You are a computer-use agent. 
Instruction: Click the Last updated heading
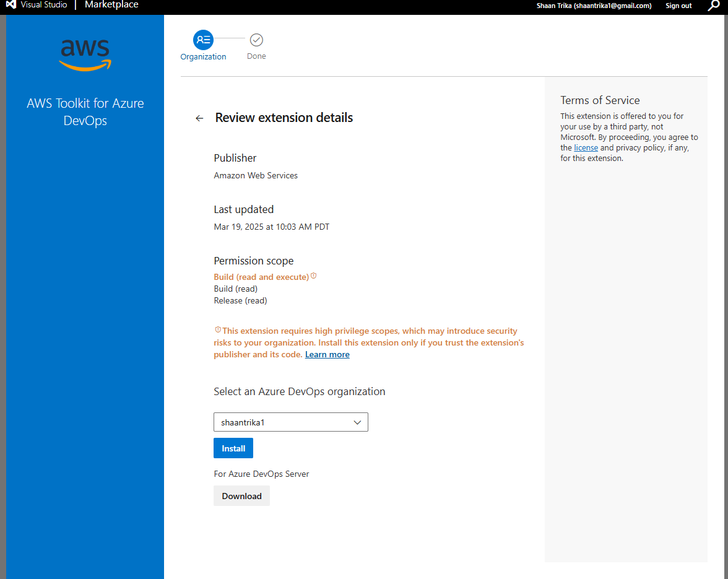(244, 209)
